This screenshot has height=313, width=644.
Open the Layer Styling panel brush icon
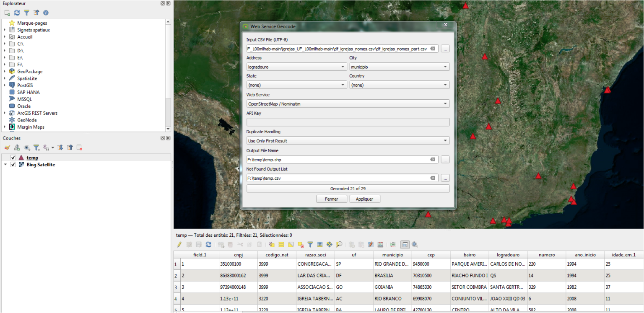pyautogui.click(x=7, y=147)
